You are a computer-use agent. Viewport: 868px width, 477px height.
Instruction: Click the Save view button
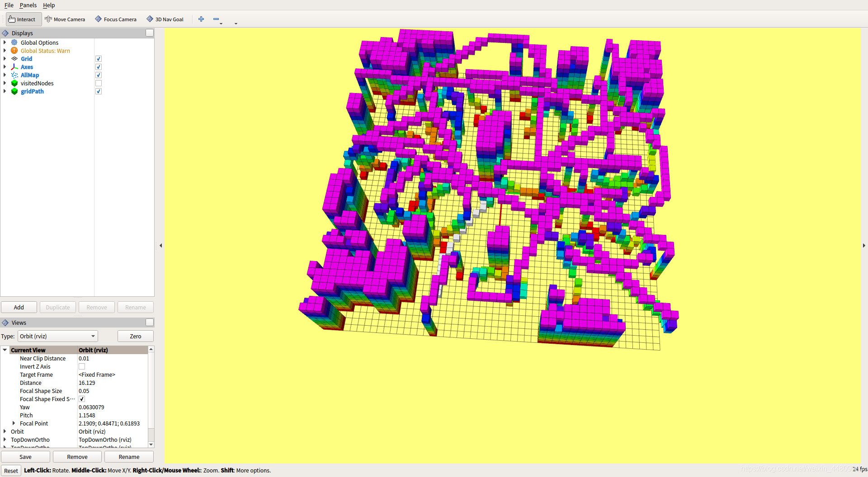[25, 457]
